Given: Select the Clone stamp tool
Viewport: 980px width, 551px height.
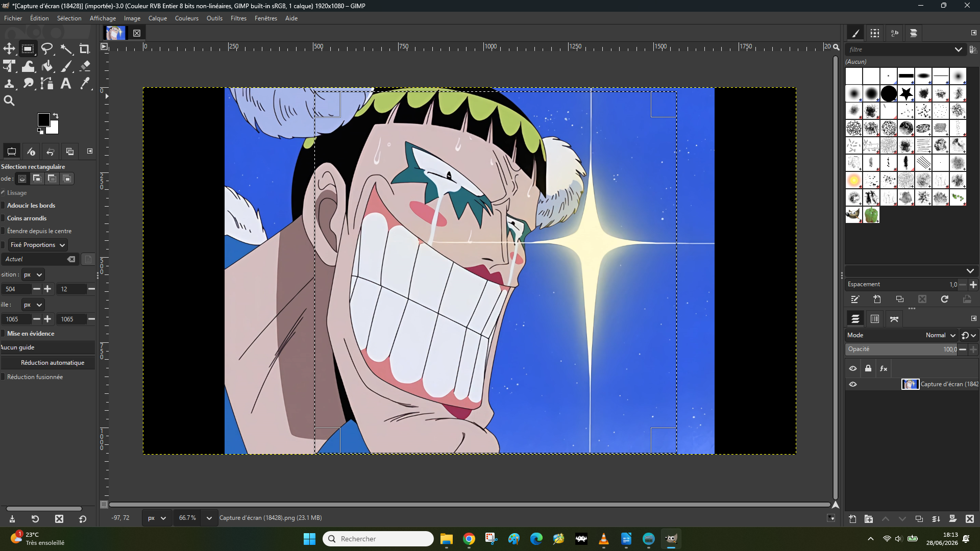Looking at the screenshot, I should point(9,84).
